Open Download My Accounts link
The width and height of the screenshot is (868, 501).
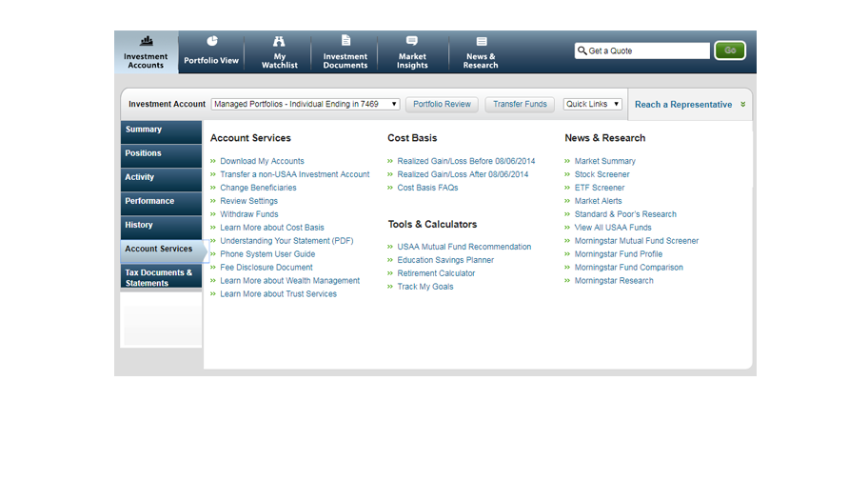pyautogui.click(x=262, y=161)
